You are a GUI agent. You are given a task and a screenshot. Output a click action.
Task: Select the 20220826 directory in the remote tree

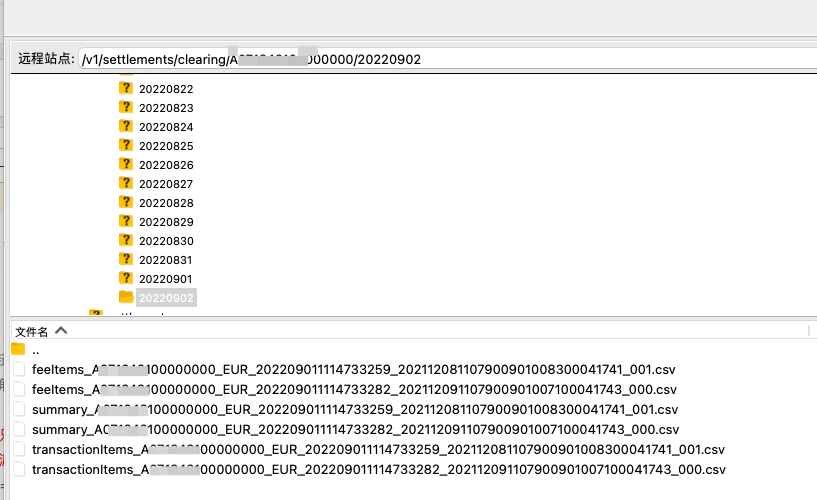(166, 165)
